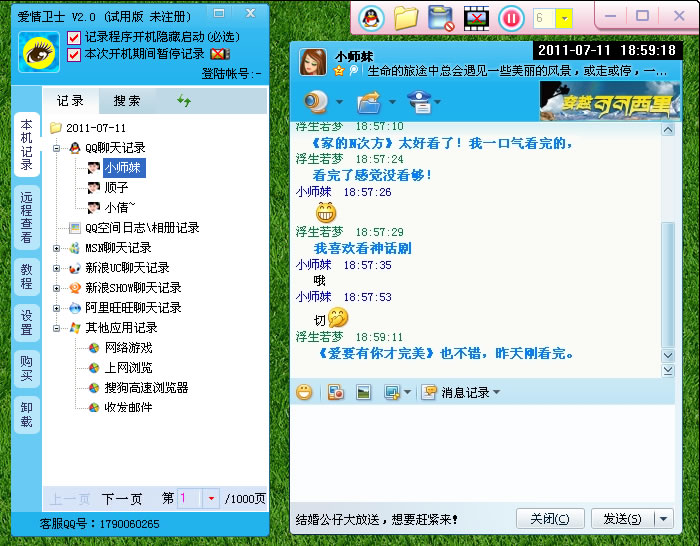The image size is (700, 546).
Task: Open dropdown beside the send file icon
Action: click(392, 102)
